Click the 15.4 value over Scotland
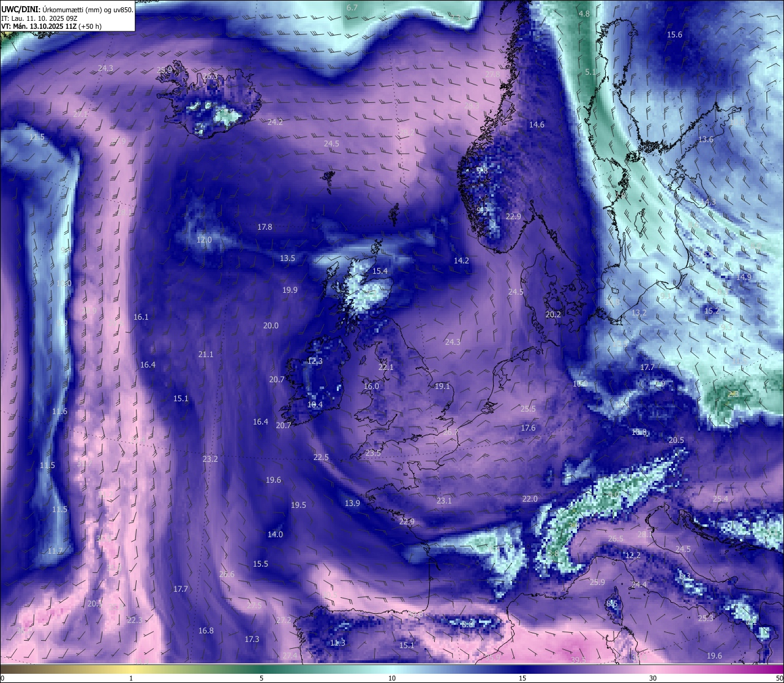Viewport: 784px width, 683px height. [x=380, y=271]
